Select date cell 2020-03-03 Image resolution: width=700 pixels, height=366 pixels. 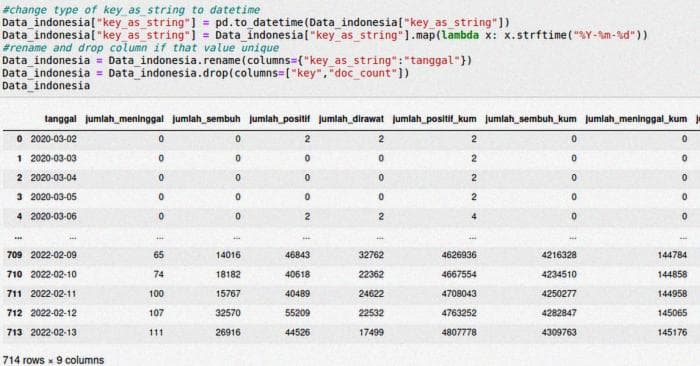tap(54, 158)
